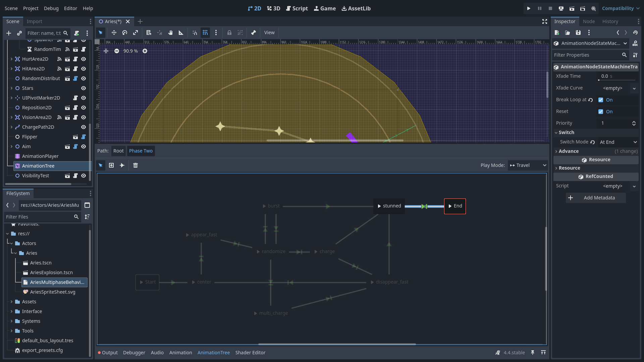This screenshot has height=362, width=644.
Task: Switch to the Shader Editor bottom tab
Action: tap(250, 353)
